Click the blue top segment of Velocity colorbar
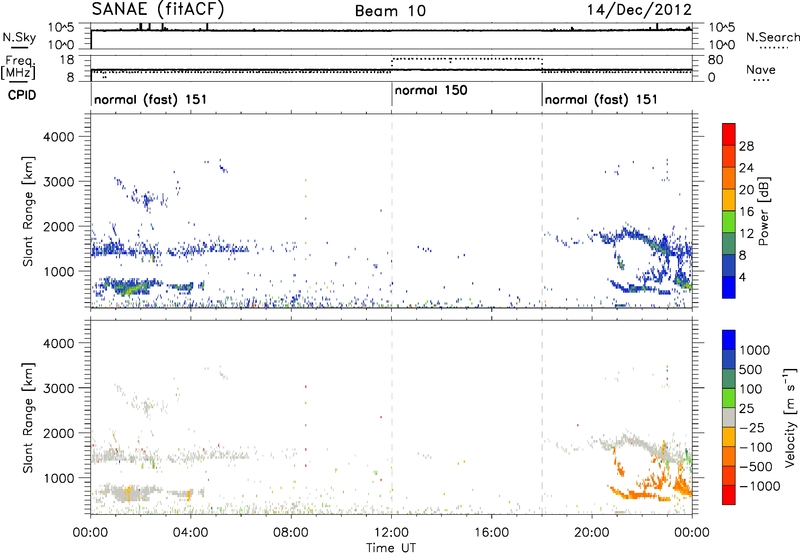The height and width of the screenshot is (554, 800). tap(729, 340)
